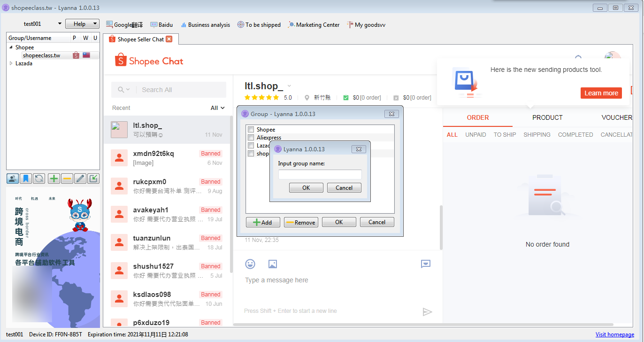Open the rukcpxm0 conversation

[x=168, y=186]
